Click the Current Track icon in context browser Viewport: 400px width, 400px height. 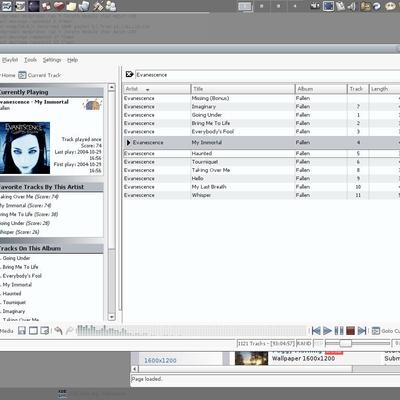(x=22, y=75)
